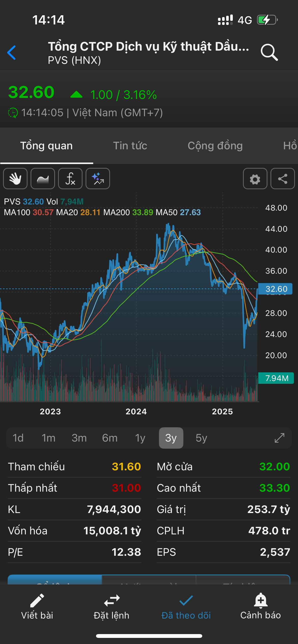
Task: Tap PVS (HNX) ticker subtitle
Action: 74,60
